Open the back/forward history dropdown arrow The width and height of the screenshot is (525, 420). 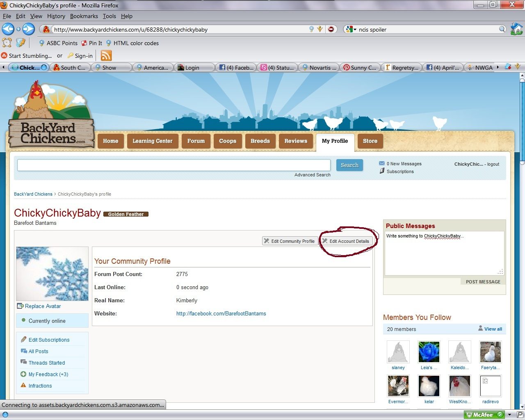(x=18, y=29)
